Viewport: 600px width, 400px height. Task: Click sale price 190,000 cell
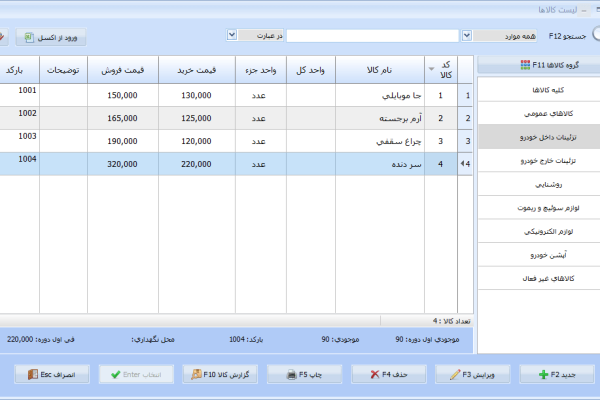coord(123,141)
